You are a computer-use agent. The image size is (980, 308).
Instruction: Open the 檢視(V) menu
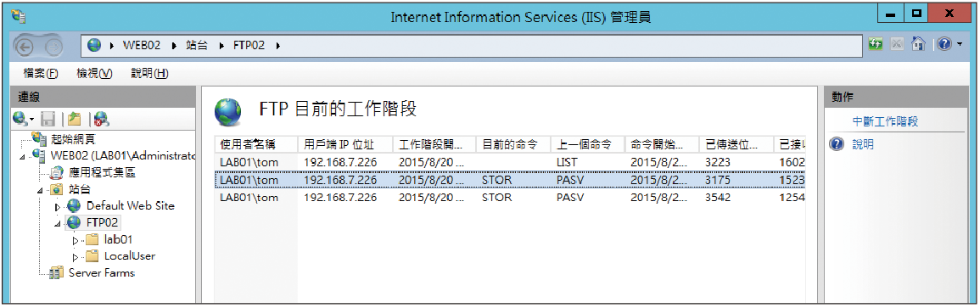[x=93, y=74]
